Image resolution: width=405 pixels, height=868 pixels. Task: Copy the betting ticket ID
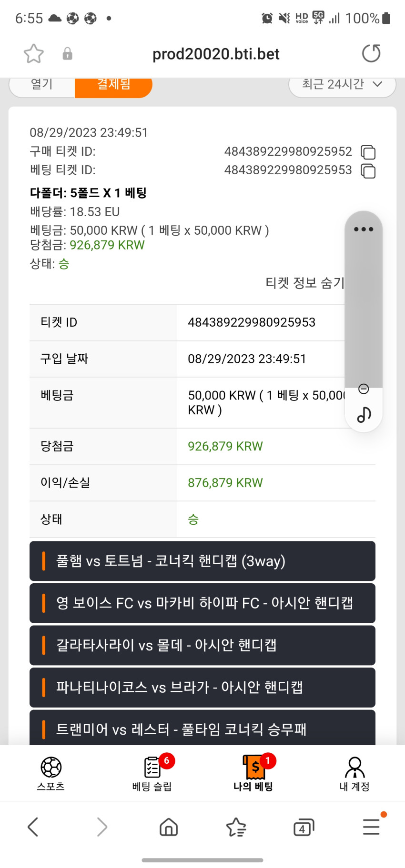(x=368, y=171)
